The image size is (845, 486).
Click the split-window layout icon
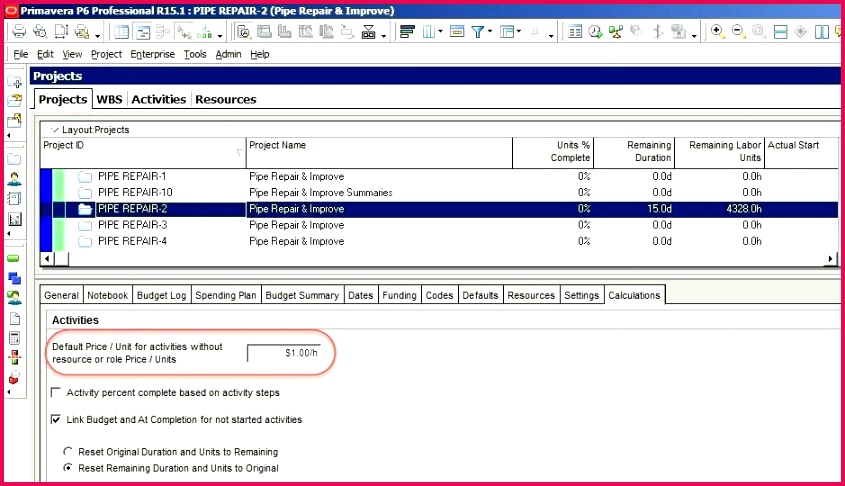click(x=822, y=32)
